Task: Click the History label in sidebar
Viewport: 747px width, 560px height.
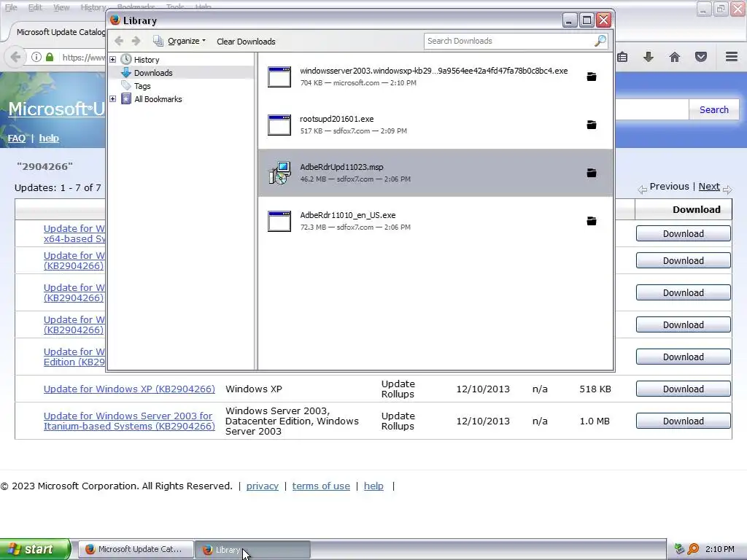Action: tap(146, 60)
